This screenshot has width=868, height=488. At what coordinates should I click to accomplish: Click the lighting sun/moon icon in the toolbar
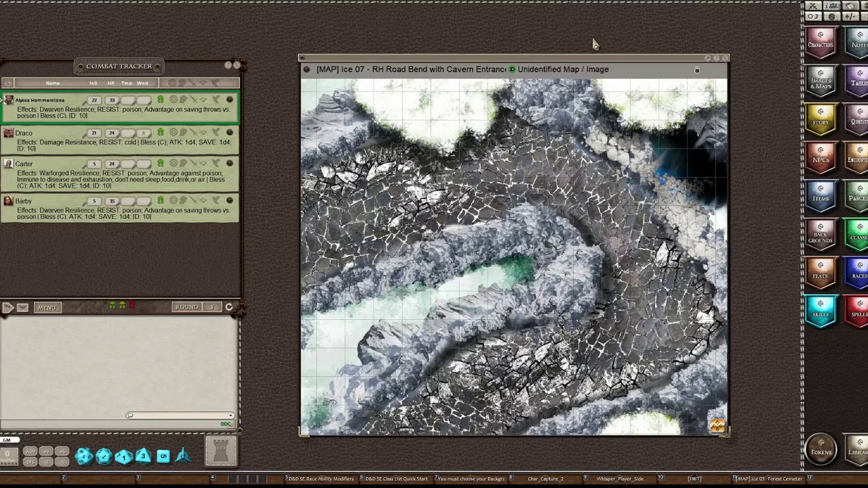813,16
